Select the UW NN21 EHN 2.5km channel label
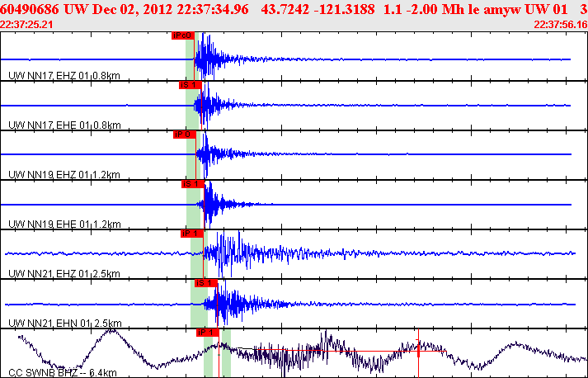The width and height of the screenshot is (588, 378). [64, 324]
